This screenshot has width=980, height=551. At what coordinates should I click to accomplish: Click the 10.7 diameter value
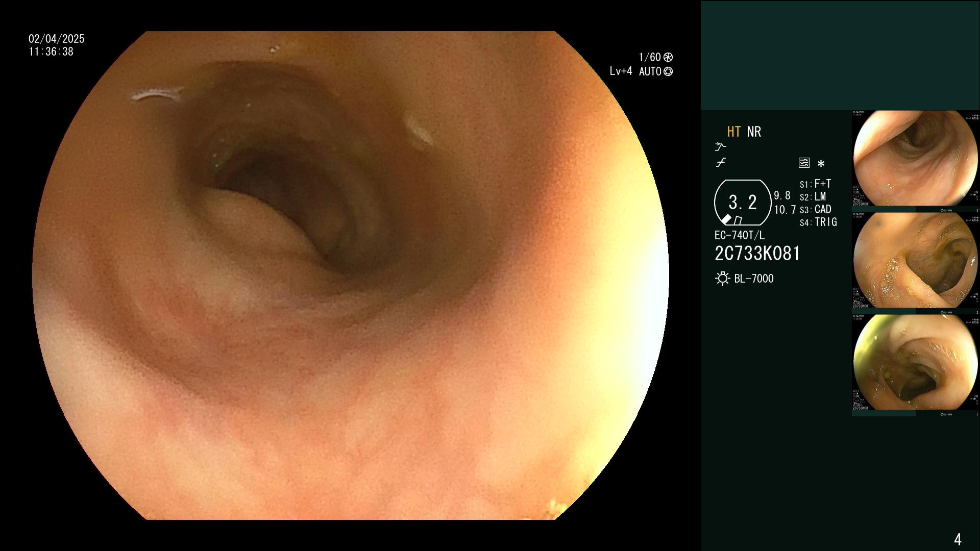coord(785,210)
